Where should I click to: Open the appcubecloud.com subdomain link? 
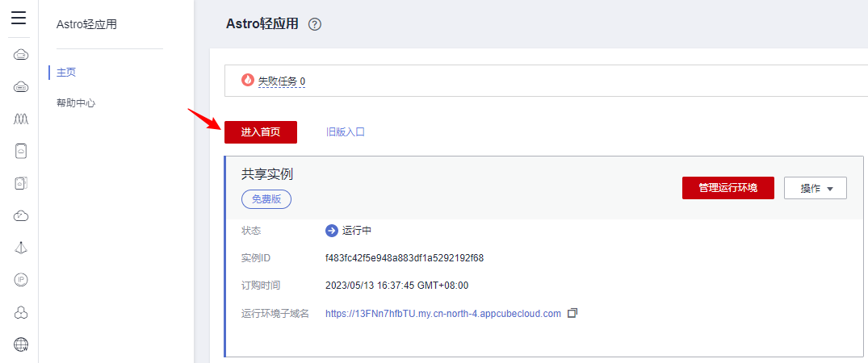(x=443, y=313)
